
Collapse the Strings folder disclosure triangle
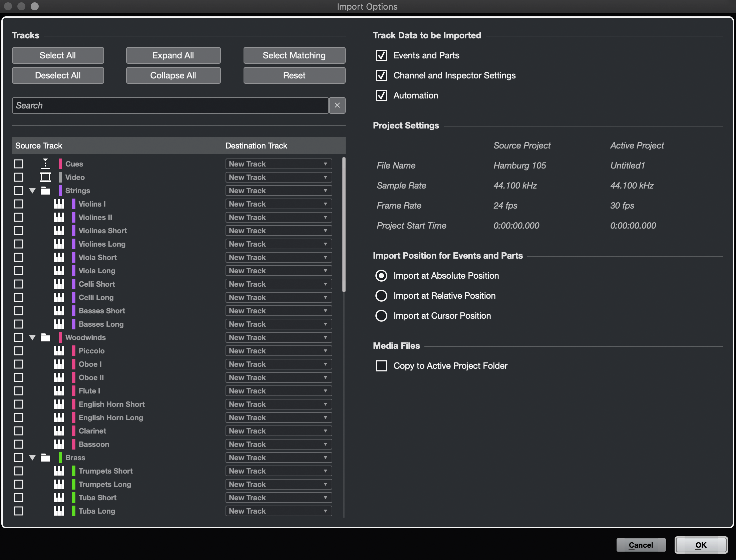(32, 191)
